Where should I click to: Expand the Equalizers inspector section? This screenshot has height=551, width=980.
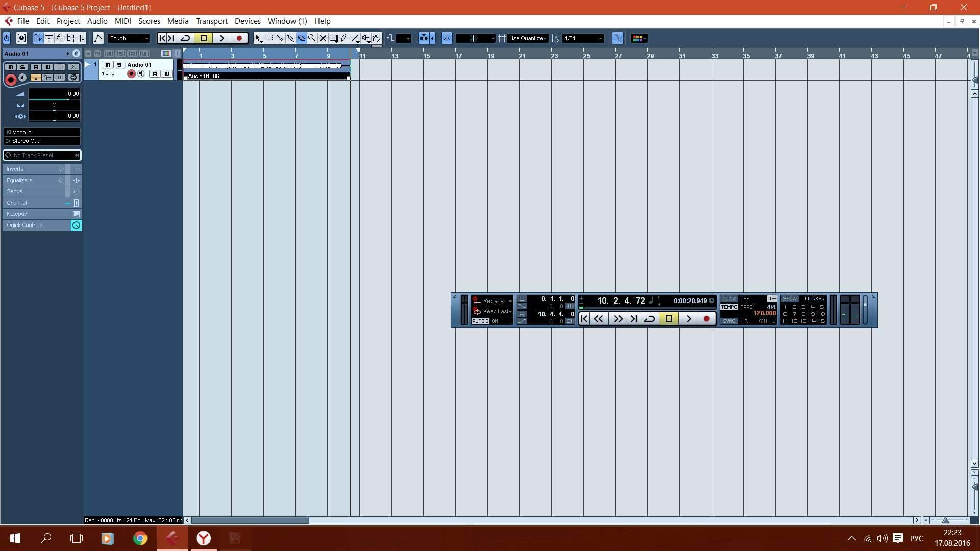tap(19, 180)
